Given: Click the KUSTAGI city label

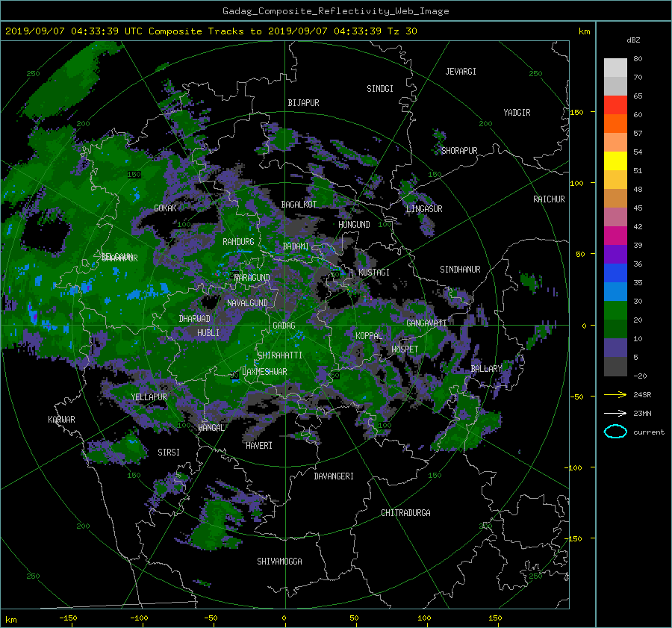Looking at the screenshot, I should tap(374, 273).
